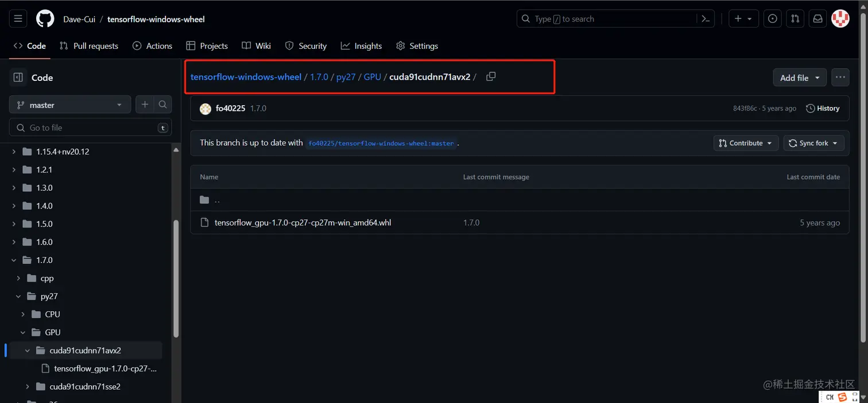Go to the GPU breadcrumb folder
Image resolution: width=868 pixels, height=403 pixels.
(373, 77)
